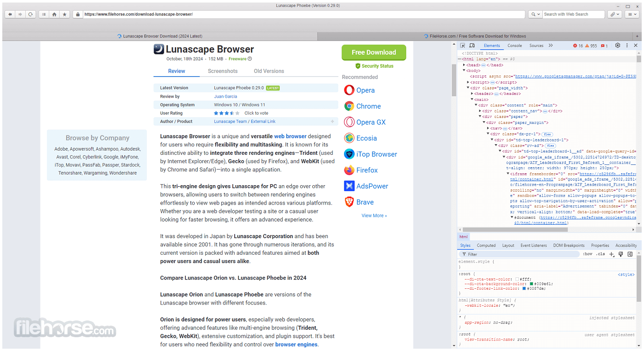Open the DOM Breakpoints tab

569,246
